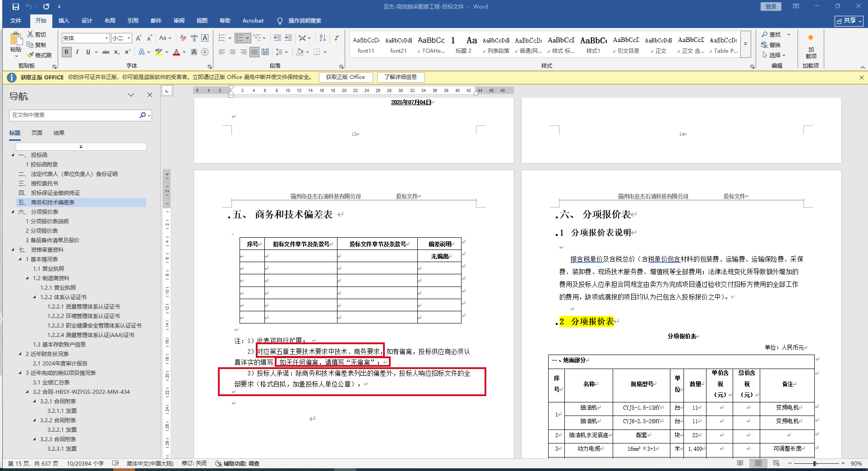Open the text effects A icon
The image size is (868, 471).
(x=142, y=52)
